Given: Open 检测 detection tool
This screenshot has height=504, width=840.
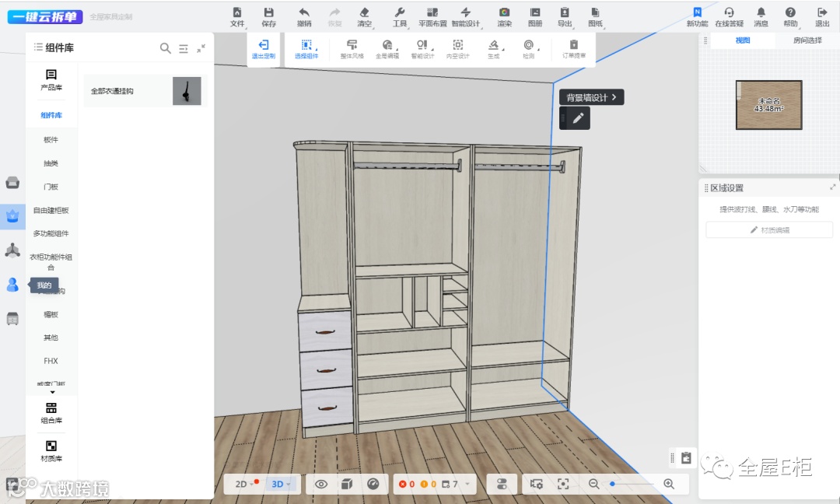Looking at the screenshot, I should tap(529, 49).
